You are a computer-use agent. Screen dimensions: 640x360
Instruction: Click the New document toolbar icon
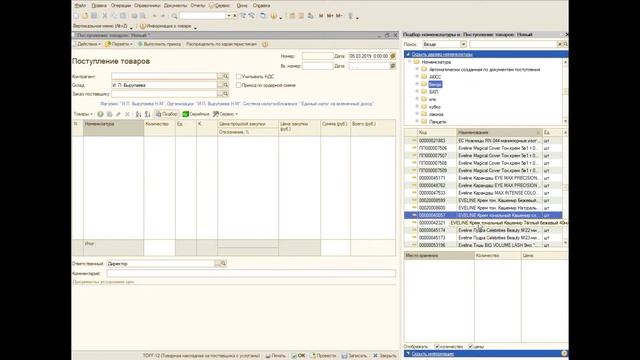(x=76, y=16)
